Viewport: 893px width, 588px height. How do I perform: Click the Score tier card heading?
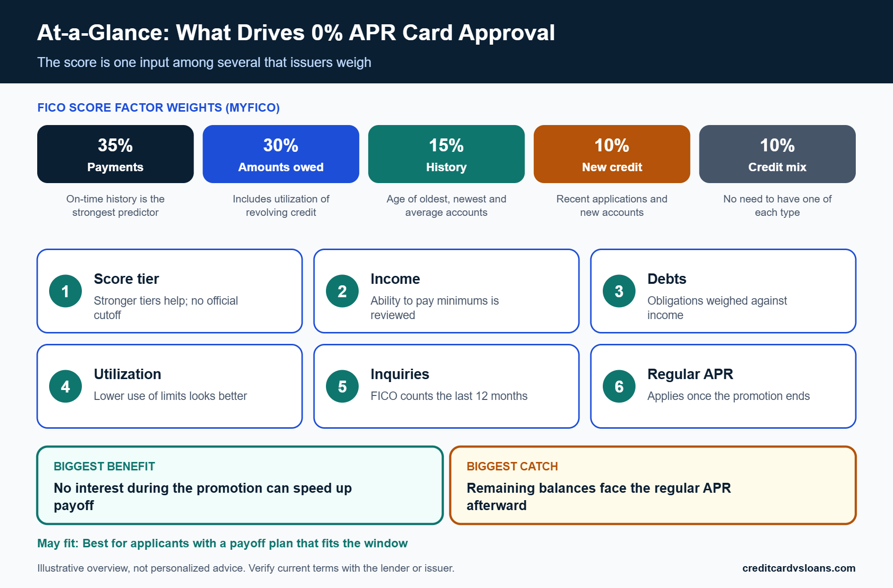point(127,279)
